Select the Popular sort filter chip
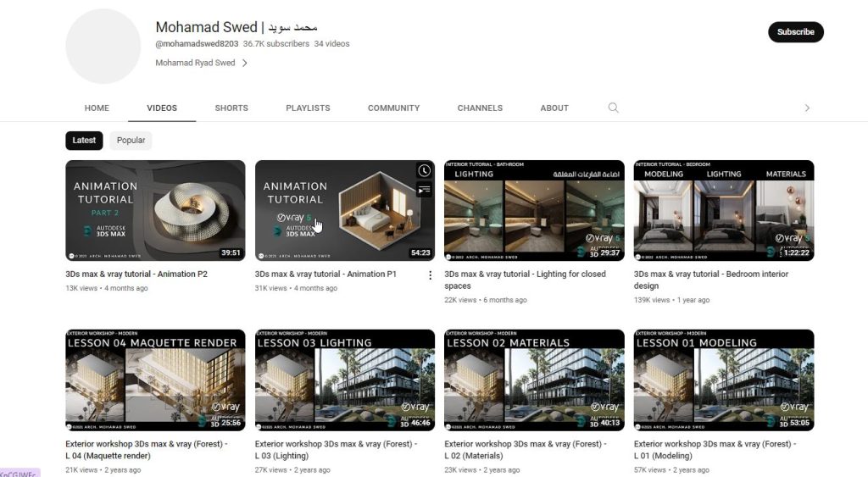 (131, 141)
